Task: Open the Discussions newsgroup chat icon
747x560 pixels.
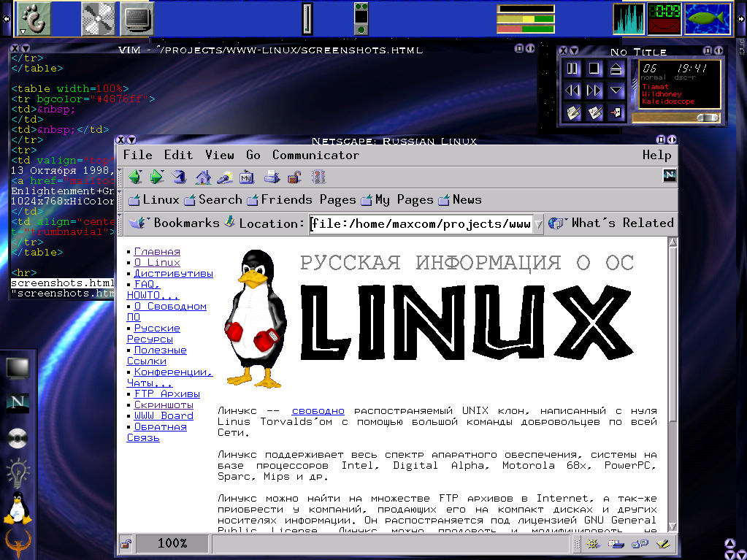Action: point(640,543)
